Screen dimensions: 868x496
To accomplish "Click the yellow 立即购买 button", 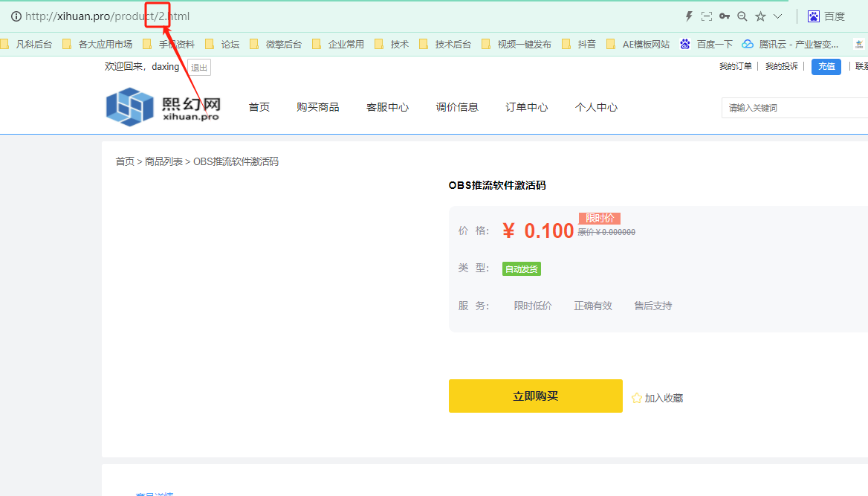I will [x=535, y=396].
